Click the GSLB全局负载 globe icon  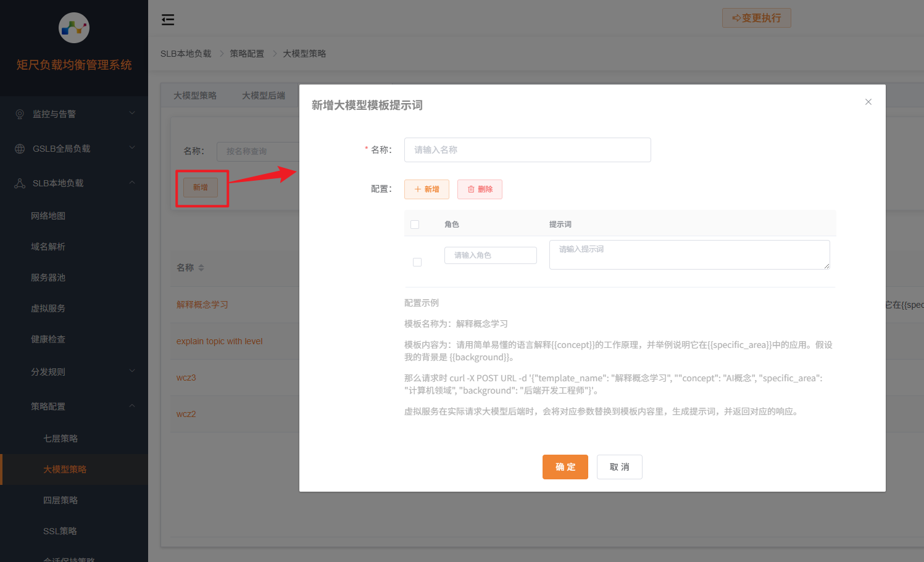[x=19, y=148]
